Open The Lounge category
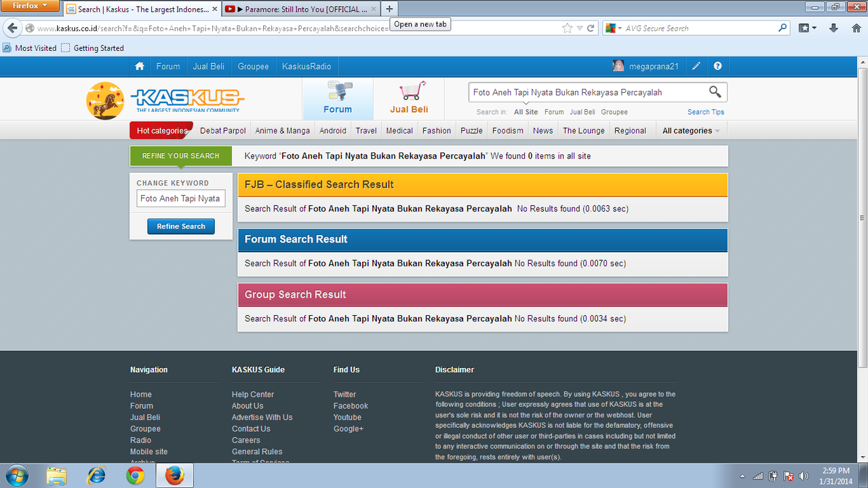The height and width of the screenshot is (488, 868). 583,131
